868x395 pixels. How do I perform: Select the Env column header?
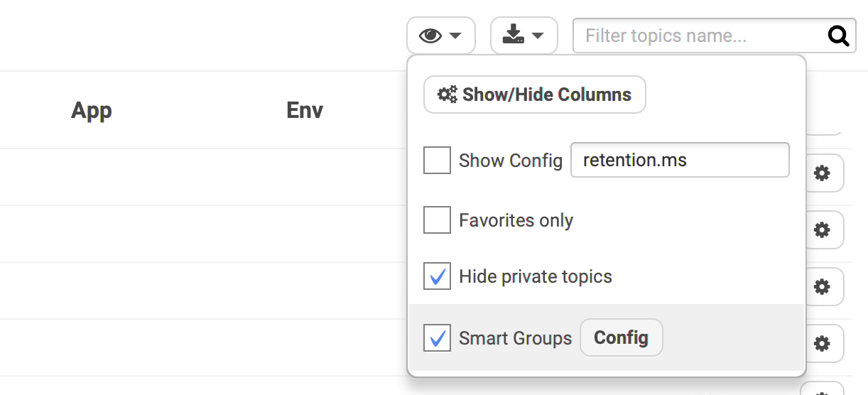305,111
